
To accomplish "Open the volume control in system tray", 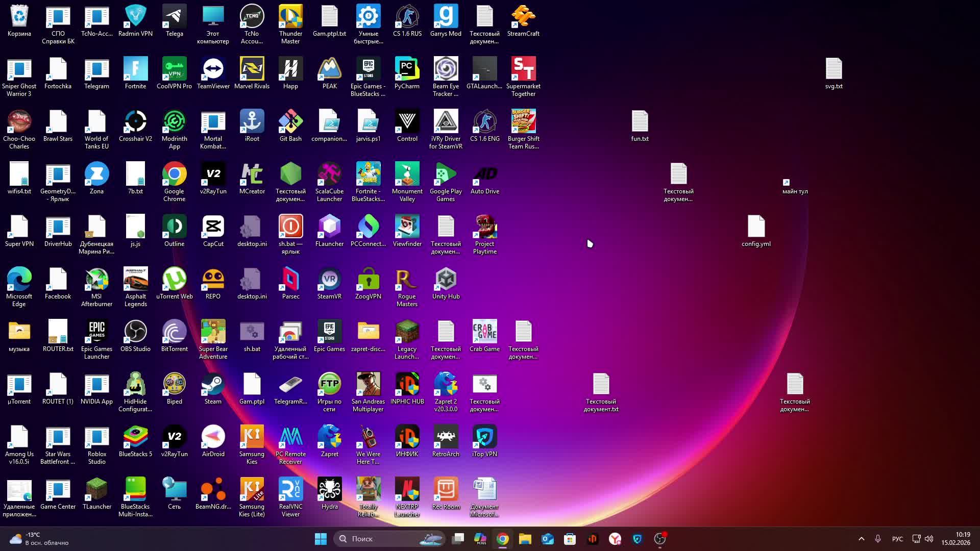I will click(929, 539).
